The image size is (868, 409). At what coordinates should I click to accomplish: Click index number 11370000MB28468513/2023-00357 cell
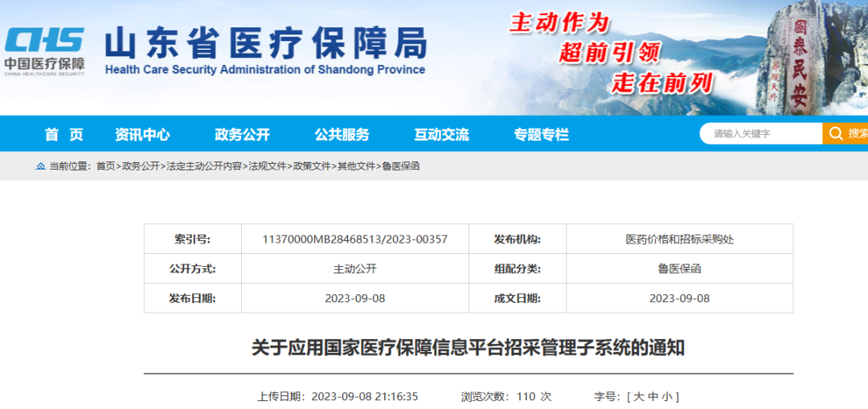[355, 239]
